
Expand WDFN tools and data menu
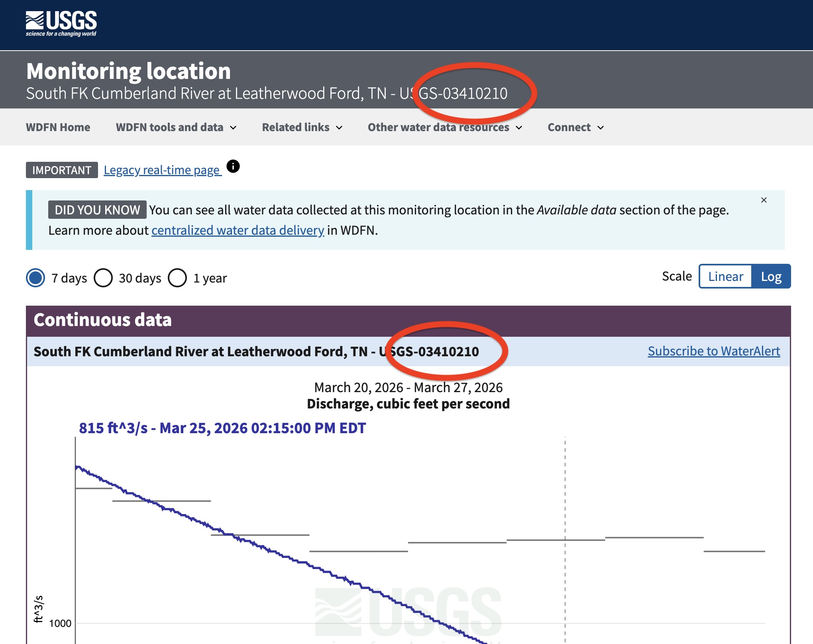(x=176, y=127)
